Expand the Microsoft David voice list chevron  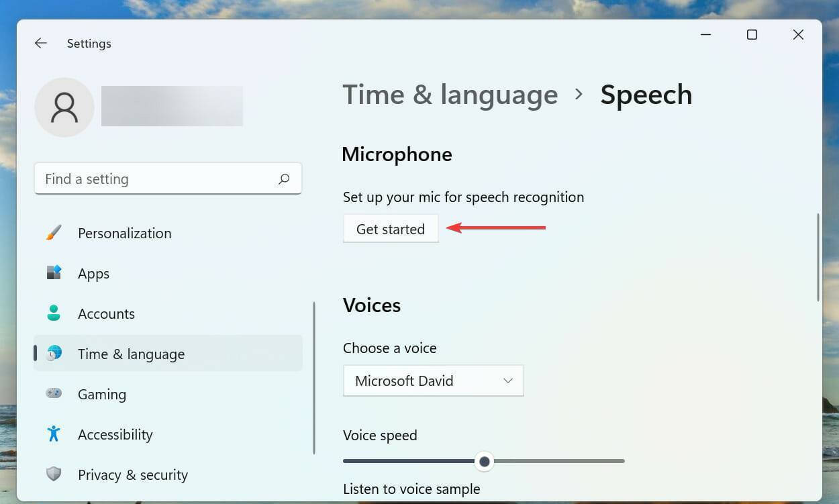(508, 381)
